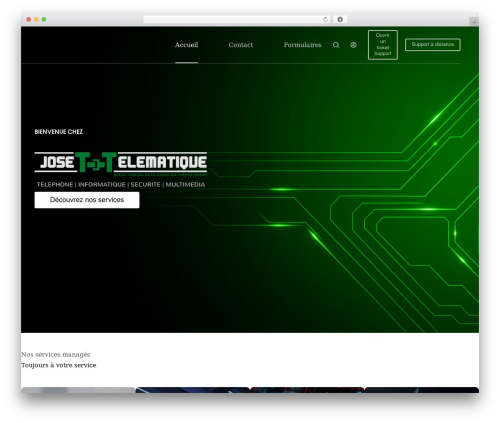Click Ouvrir un ticket support button
Screen dimensions: 500x423
(383, 45)
